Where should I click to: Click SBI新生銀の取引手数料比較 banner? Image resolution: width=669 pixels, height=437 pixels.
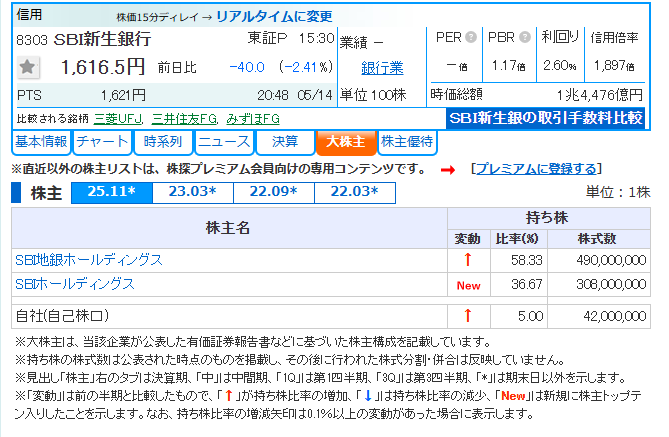click(546, 118)
